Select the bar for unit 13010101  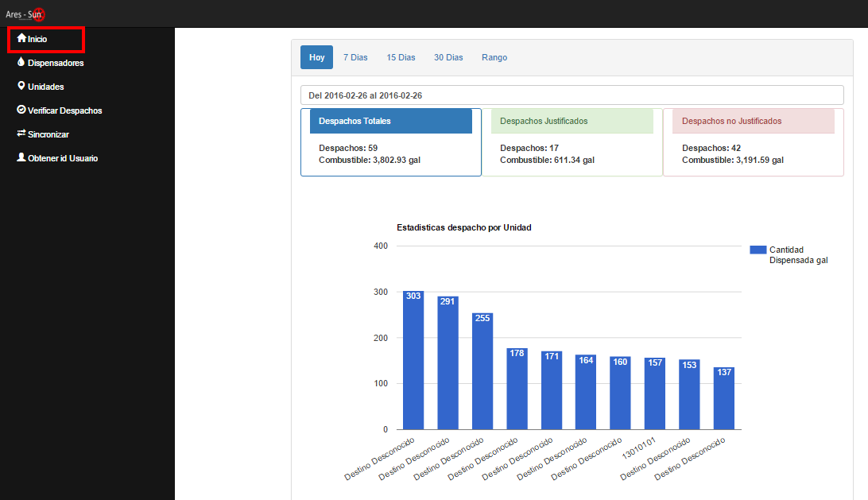(654, 393)
